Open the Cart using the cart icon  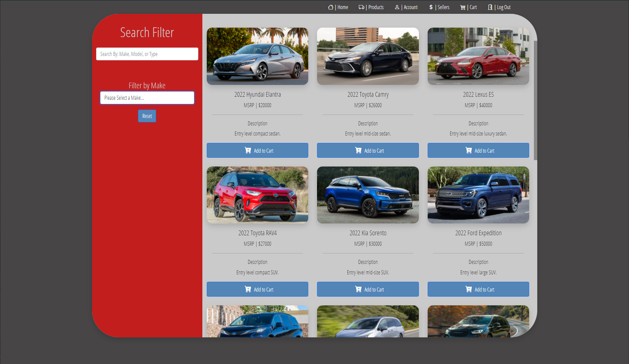[462, 7]
